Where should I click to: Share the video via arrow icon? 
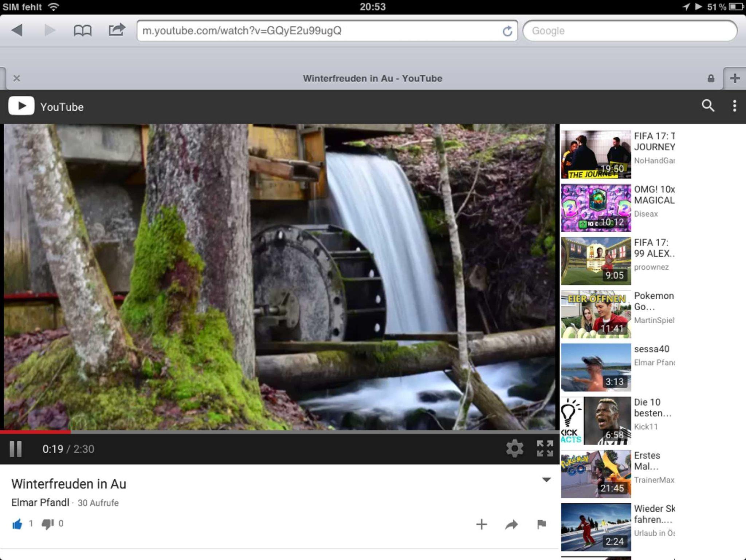(x=511, y=524)
